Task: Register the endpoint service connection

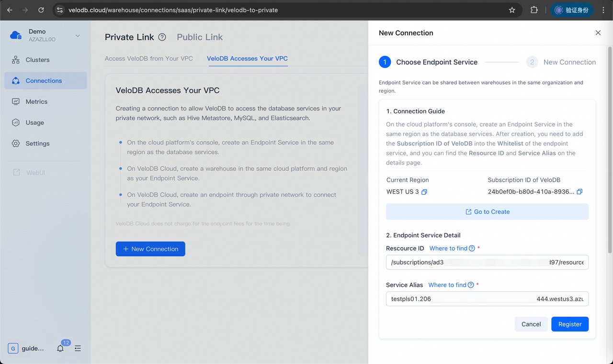Action: click(x=569, y=324)
